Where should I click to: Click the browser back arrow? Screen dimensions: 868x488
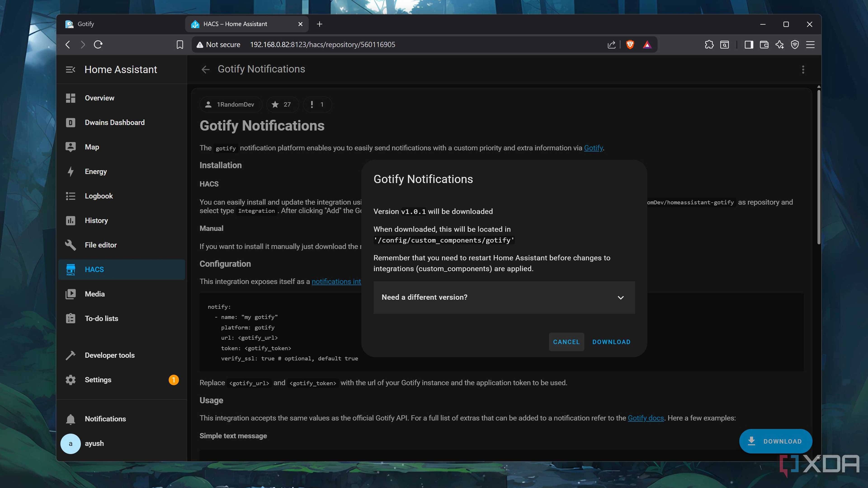tap(68, 45)
